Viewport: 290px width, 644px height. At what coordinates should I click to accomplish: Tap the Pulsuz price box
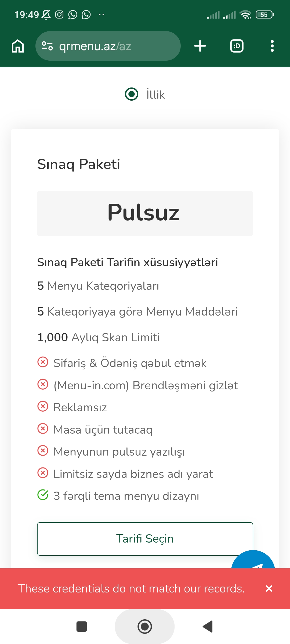point(145,213)
